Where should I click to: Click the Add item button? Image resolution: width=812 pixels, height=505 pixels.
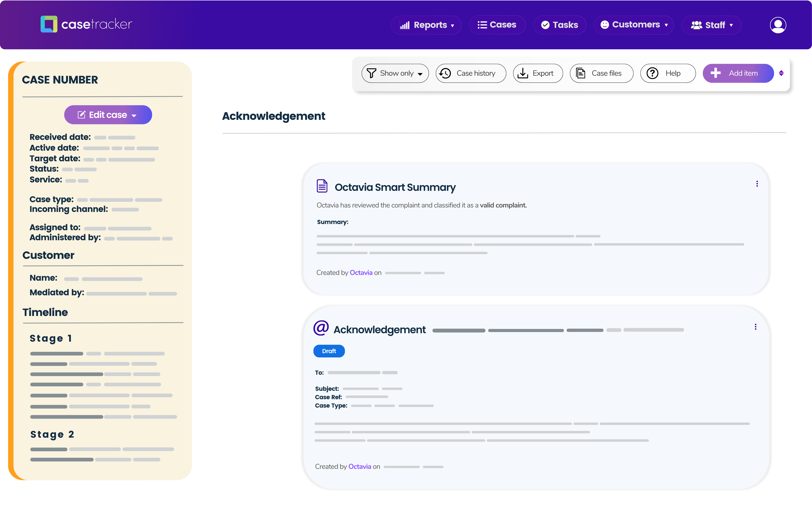(x=738, y=73)
